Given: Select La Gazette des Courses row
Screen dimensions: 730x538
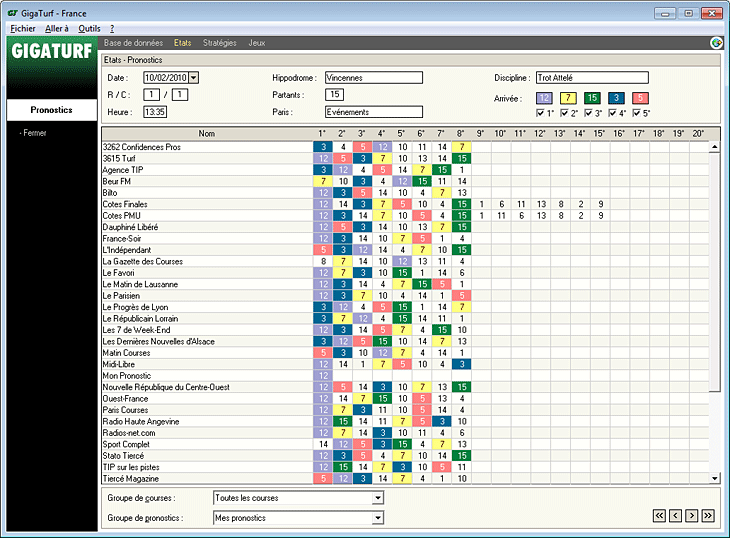Looking at the screenshot, I should coord(405,262).
